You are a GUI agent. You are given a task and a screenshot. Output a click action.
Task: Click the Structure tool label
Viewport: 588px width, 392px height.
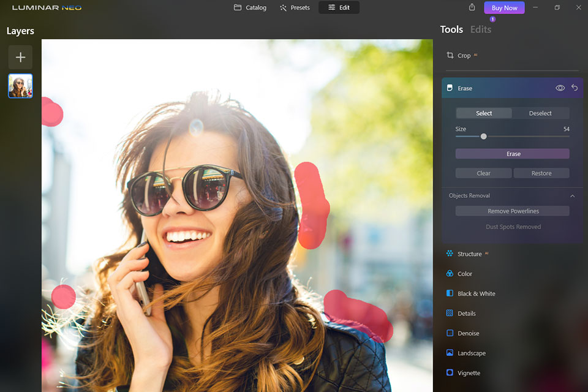coord(470,254)
